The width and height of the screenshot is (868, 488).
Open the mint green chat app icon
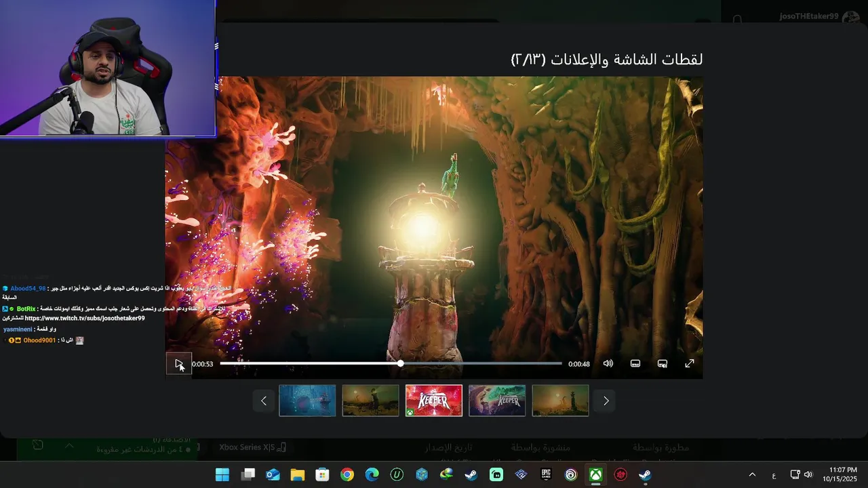click(x=496, y=475)
